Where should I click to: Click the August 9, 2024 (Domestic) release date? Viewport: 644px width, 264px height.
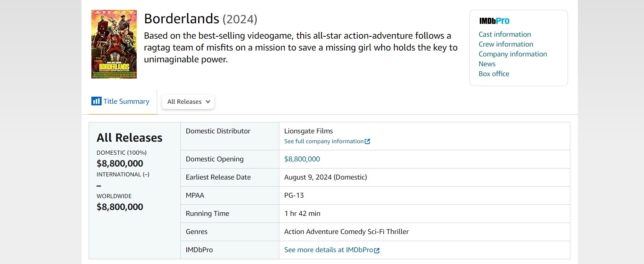pos(325,177)
